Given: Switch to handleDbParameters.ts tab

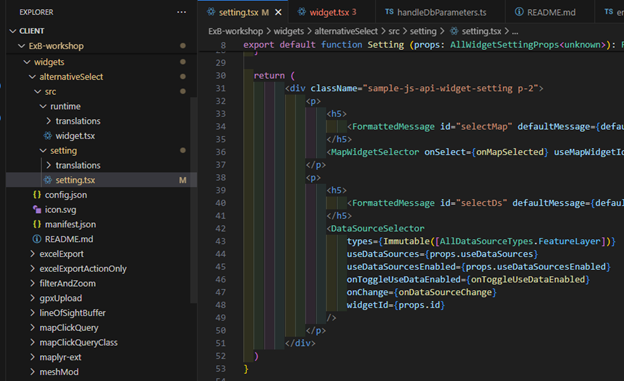Looking at the screenshot, I should (441, 12).
